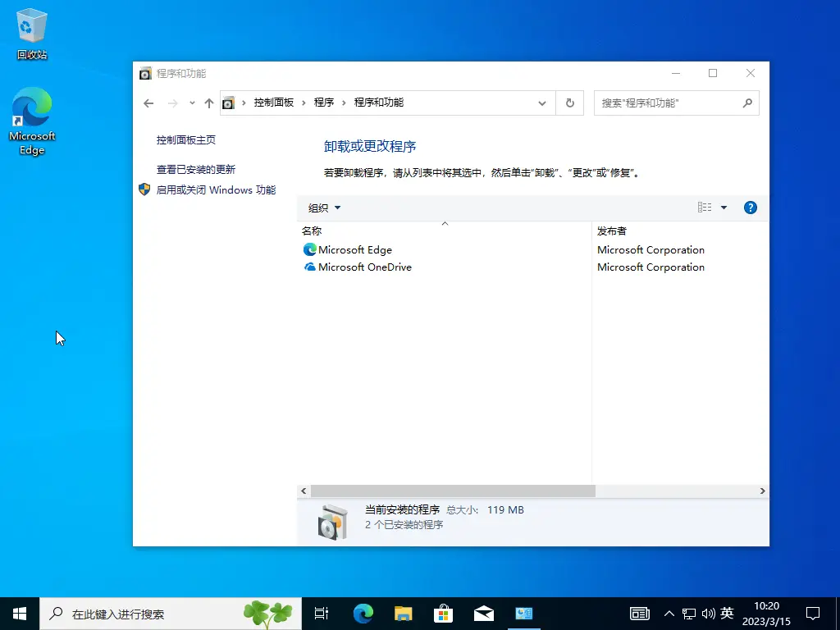840x630 pixels.
Task: Open the Windows Start menu
Action: click(20, 614)
